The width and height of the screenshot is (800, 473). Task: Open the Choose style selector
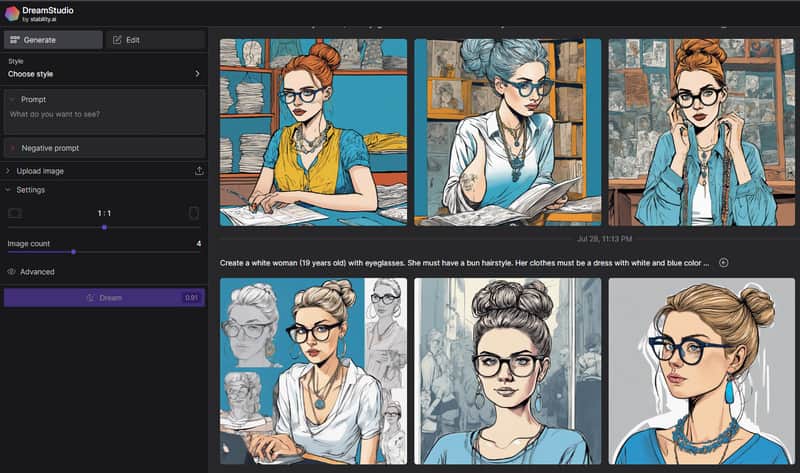click(104, 74)
